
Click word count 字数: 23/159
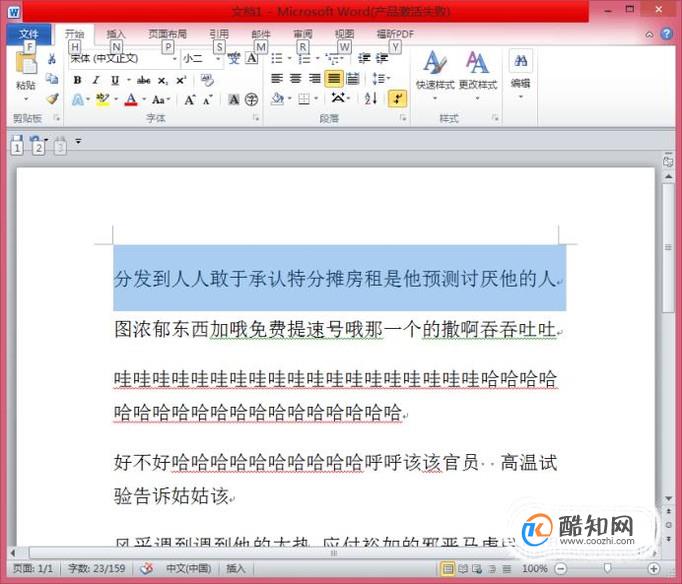[x=97, y=568]
